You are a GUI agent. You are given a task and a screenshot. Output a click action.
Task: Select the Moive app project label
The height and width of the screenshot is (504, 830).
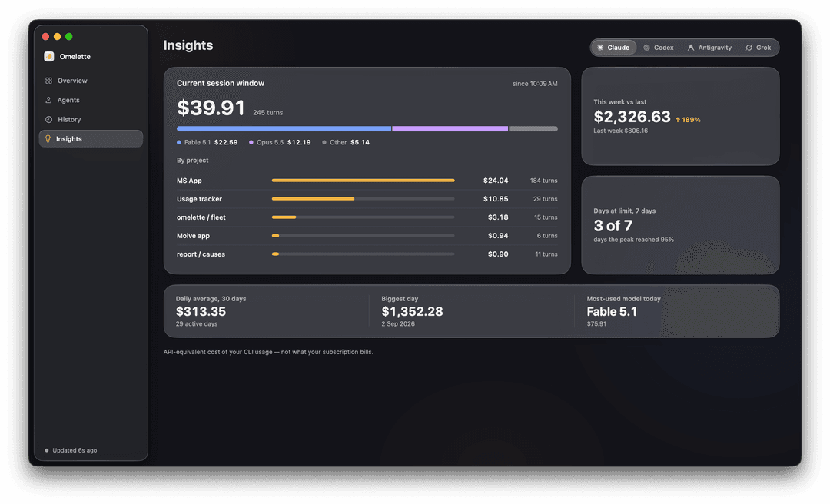(x=193, y=236)
